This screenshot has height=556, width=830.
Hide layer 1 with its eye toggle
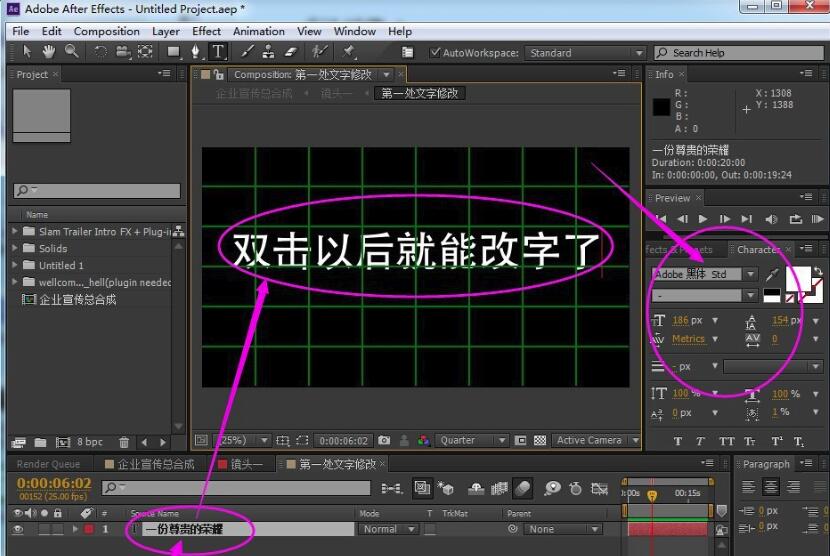[18, 529]
